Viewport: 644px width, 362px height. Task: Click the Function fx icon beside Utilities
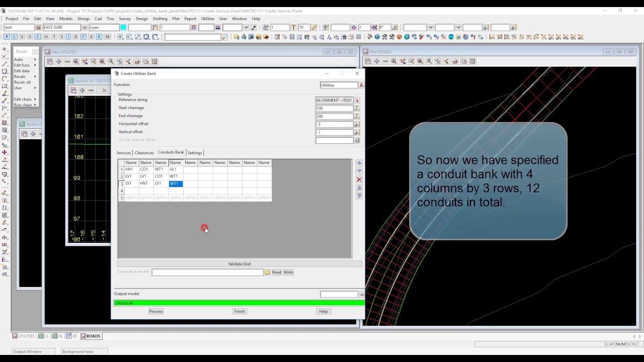(361, 85)
